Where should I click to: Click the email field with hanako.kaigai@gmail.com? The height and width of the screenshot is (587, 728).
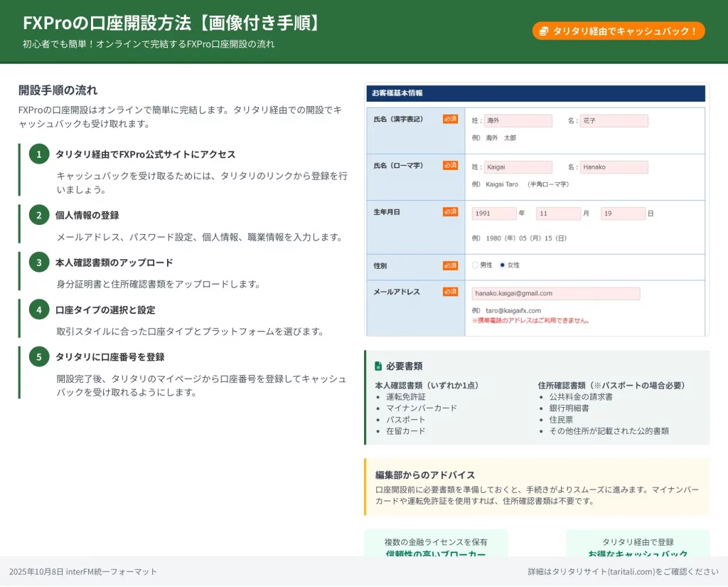pos(555,293)
